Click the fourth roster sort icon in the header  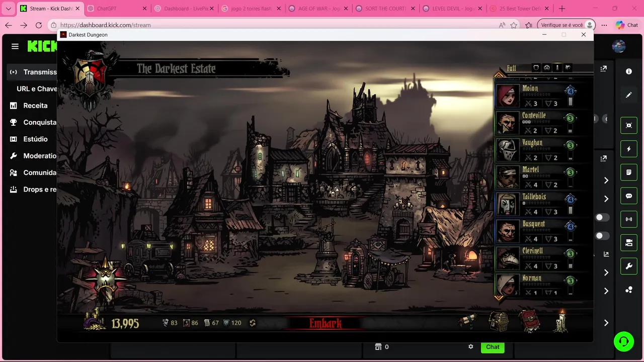(568, 68)
